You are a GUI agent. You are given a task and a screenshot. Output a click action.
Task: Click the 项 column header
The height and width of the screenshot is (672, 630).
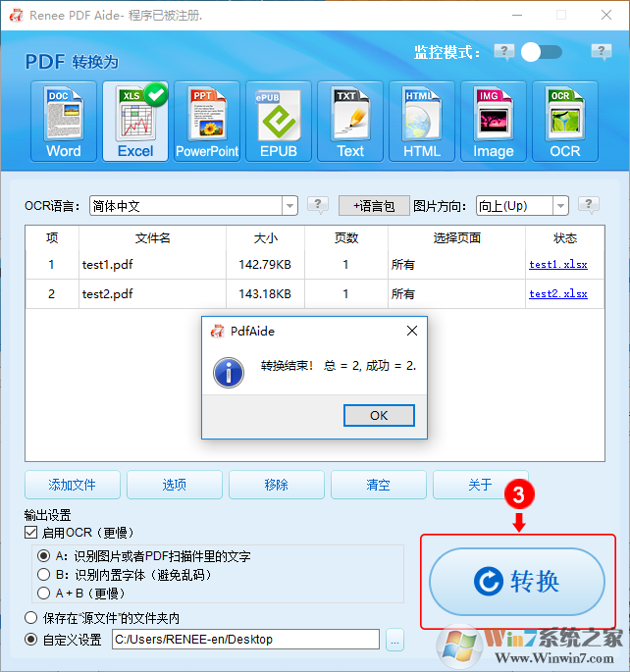tap(52, 237)
